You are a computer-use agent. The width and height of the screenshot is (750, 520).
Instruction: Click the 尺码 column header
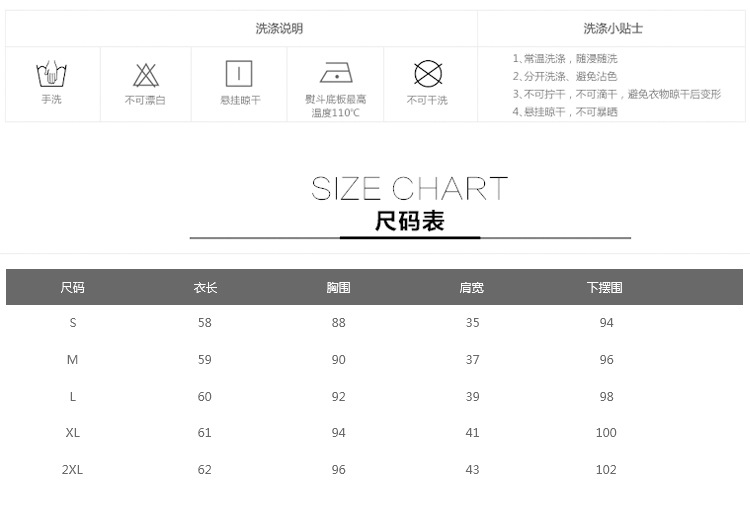point(72,288)
